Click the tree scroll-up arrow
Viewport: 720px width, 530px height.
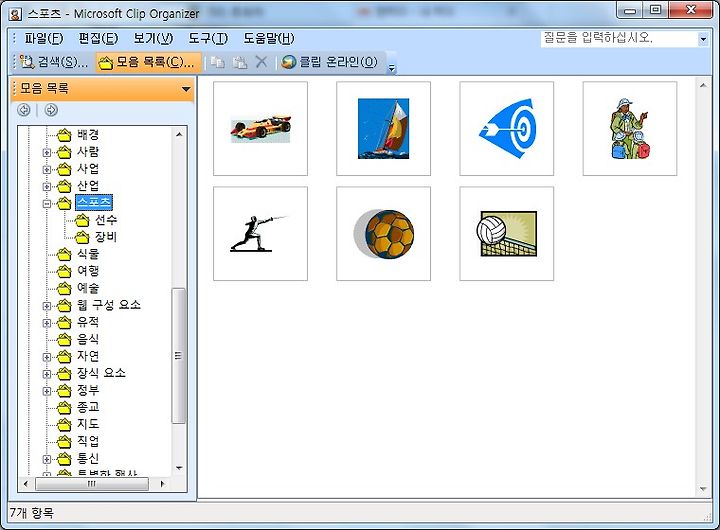click(x=179, y=135)
